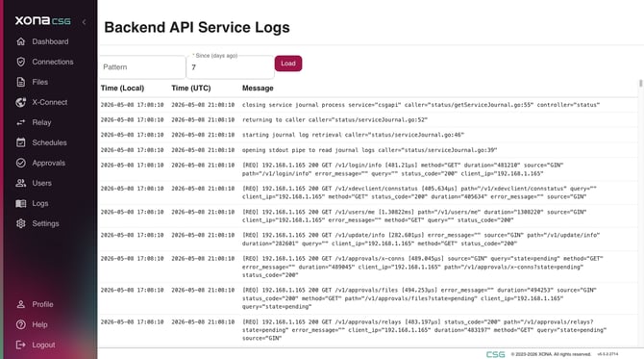This screenshot has height=359, width=644.
Task: Click the Settings gear icon
Action: tap(21, 223)
